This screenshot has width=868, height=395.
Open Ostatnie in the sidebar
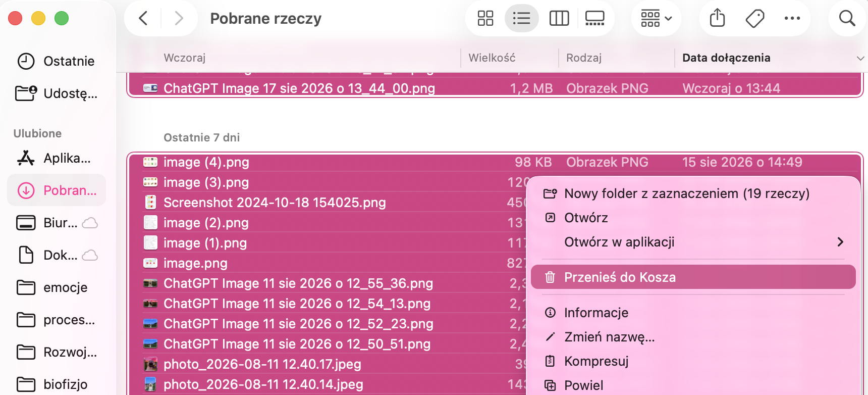(x=57, y=61)
